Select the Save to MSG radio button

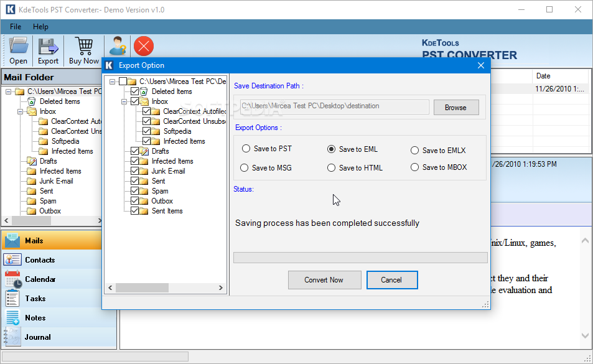coord(245,167)
